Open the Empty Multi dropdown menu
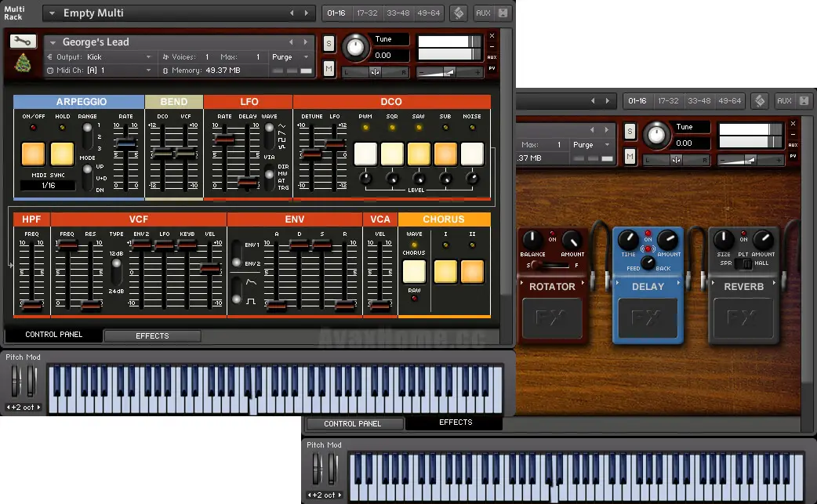This screenshot has height=504, width=817. coord(52,13)
